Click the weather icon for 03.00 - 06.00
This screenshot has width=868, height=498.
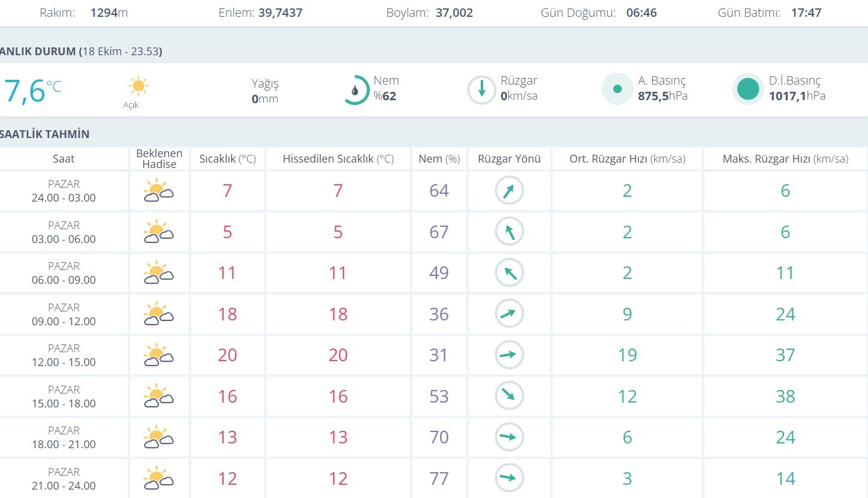(x=158, y=232)
